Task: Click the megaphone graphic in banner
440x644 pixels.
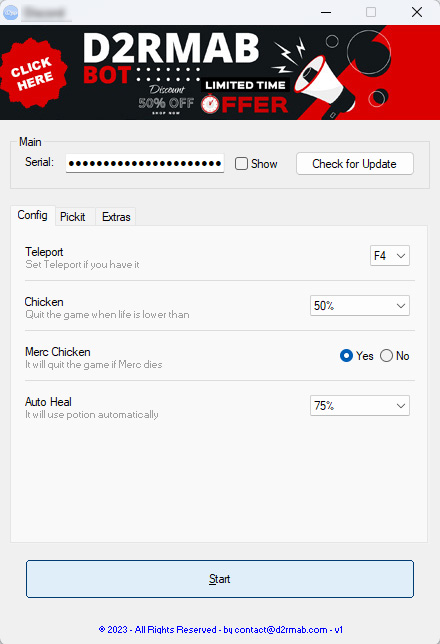Action: click(325, 84)
